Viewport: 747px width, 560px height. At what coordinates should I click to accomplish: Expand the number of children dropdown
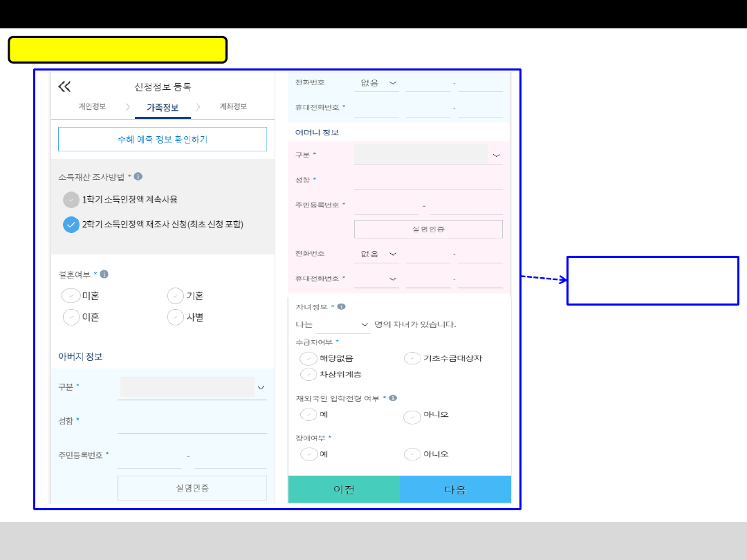(343, 324)
